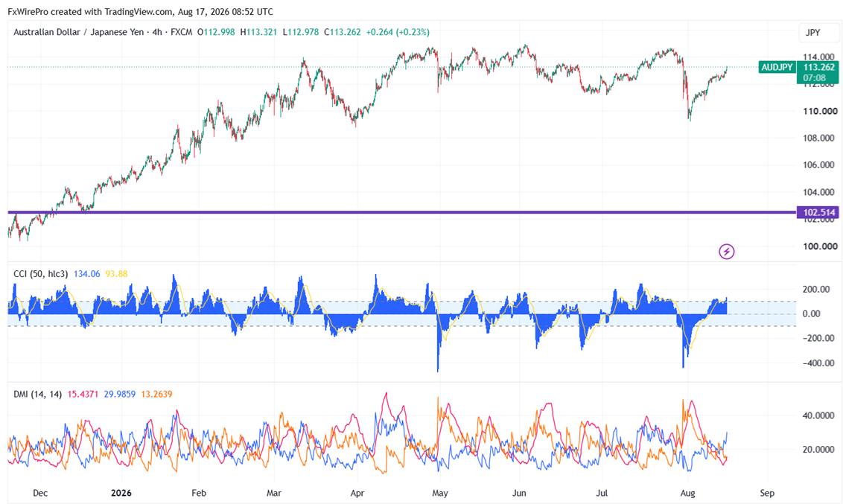The height and width of the screenshot is (504, 843).
Task: Click the change value +0.264 (+0.23%)
Action: coord(398,32)
